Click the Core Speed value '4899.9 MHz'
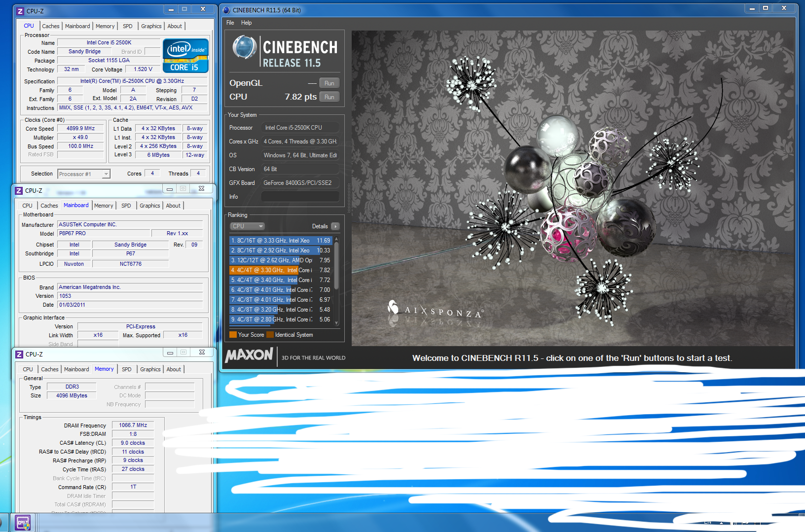 coord(80,128)
